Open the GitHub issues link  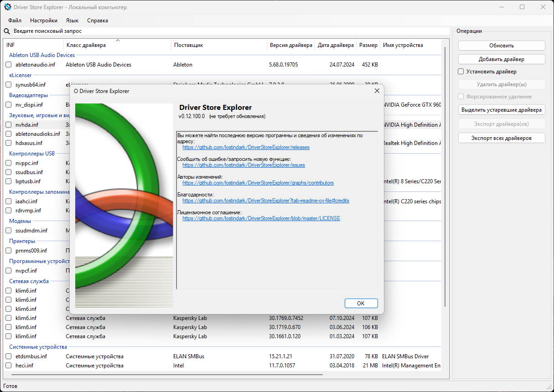click(243, 165)
